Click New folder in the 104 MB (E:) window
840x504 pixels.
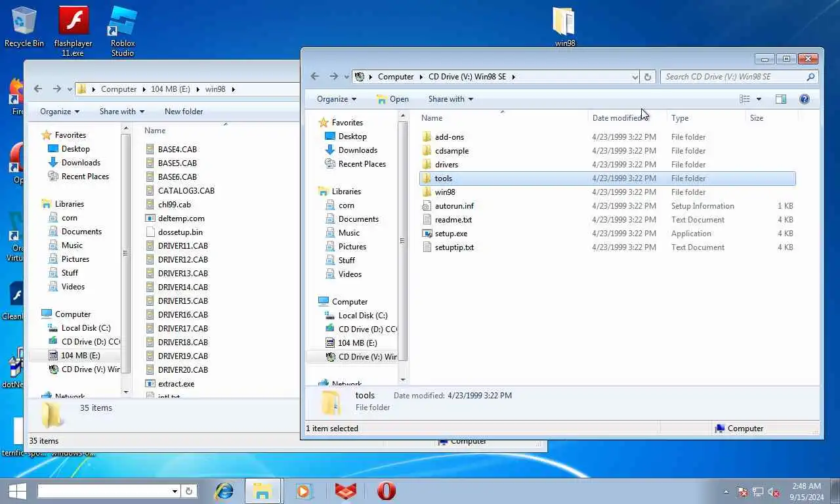184,112
